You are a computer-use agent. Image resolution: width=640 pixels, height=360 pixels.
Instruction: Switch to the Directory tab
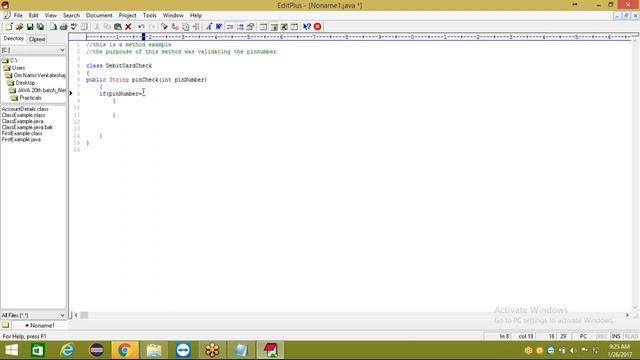pos(13,39)
